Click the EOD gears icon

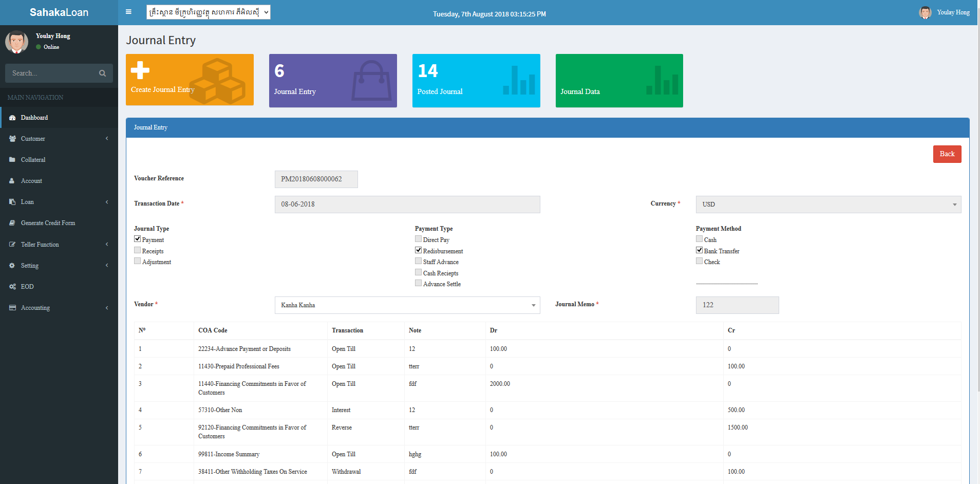12,287
